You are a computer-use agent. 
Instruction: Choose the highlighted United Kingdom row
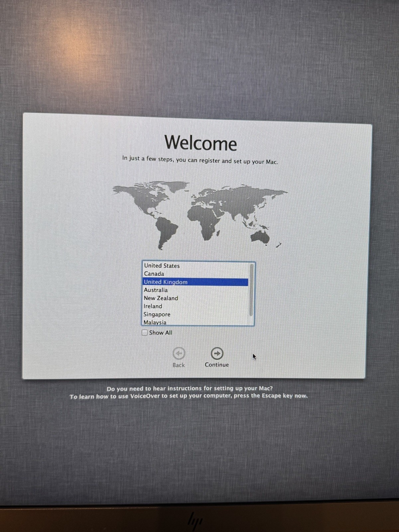point(196,282)
